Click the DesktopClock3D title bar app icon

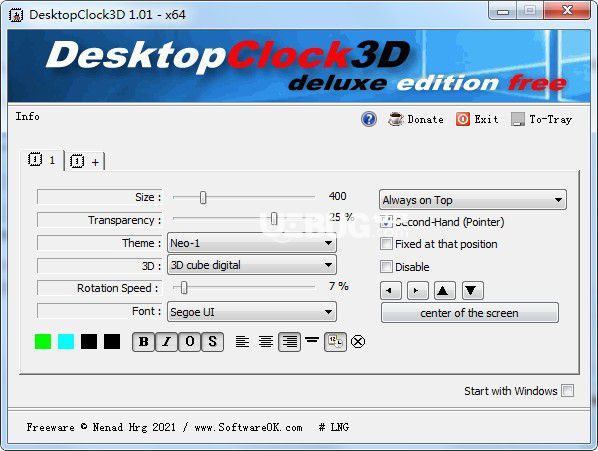pyautogui.click(x=16, y=15)
